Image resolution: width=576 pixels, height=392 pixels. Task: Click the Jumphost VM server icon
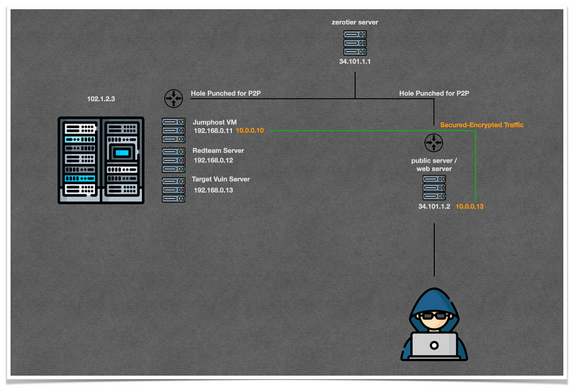click(174, 130)
